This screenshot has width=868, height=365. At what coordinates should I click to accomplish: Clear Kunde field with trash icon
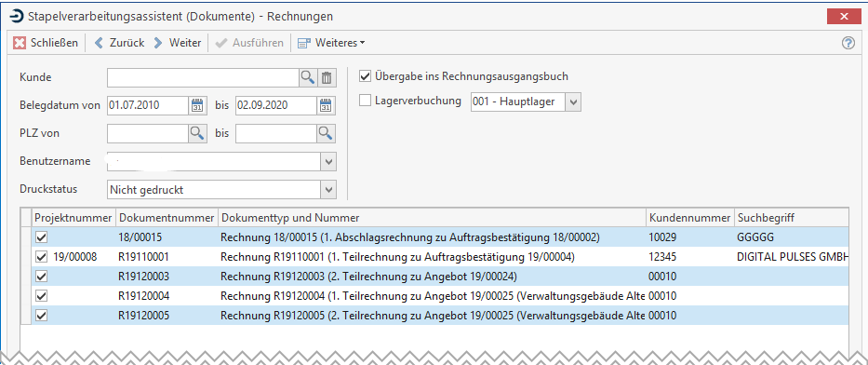(x=327, y=78)
